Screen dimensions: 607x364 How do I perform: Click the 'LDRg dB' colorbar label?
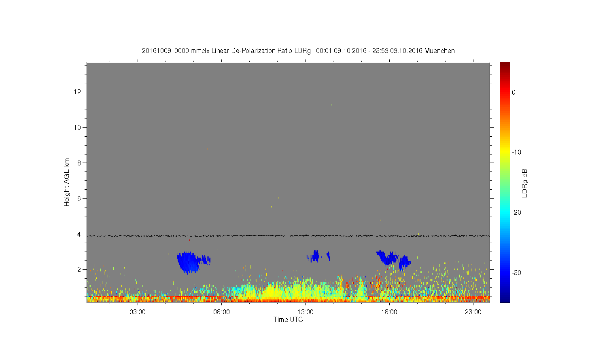pos(525,183)
